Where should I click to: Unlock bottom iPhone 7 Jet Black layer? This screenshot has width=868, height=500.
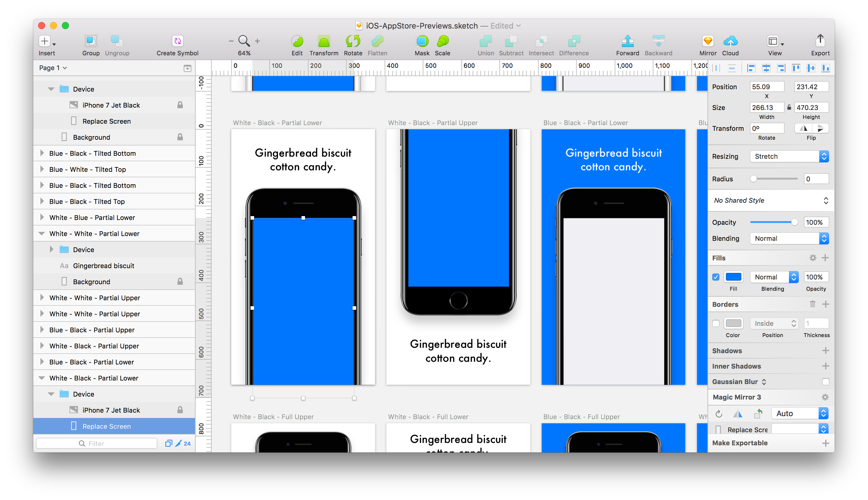pos(180,410)
